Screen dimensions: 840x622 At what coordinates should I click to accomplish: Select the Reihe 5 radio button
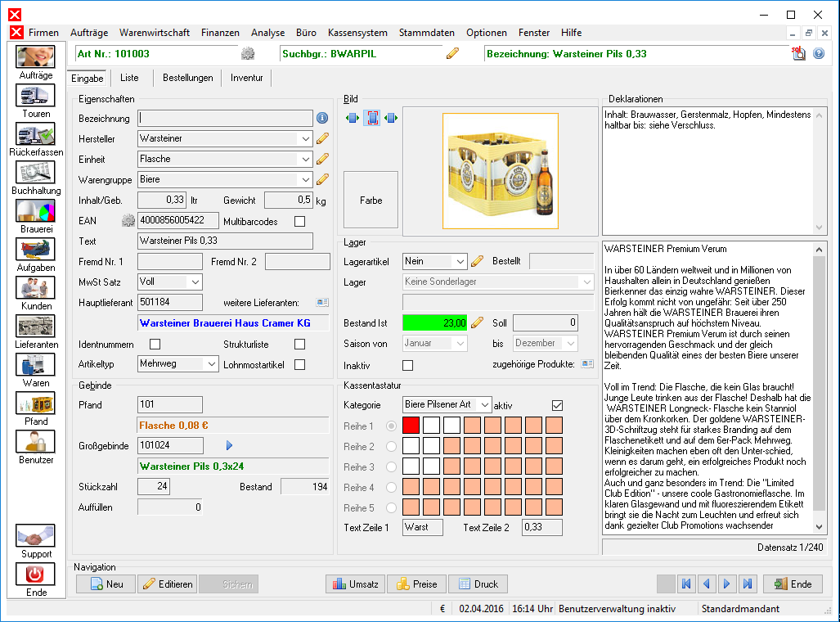coord(392,507)
